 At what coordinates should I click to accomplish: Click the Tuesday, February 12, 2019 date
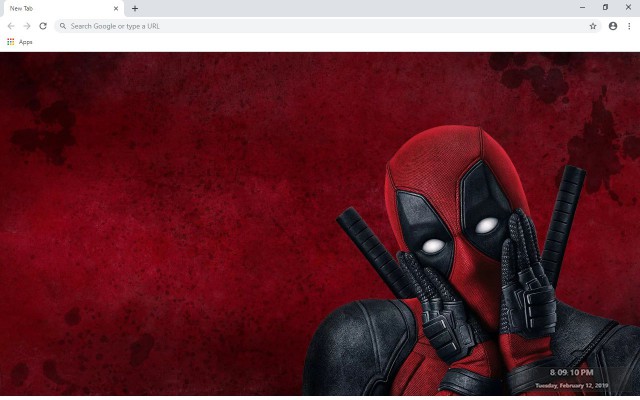571,385
